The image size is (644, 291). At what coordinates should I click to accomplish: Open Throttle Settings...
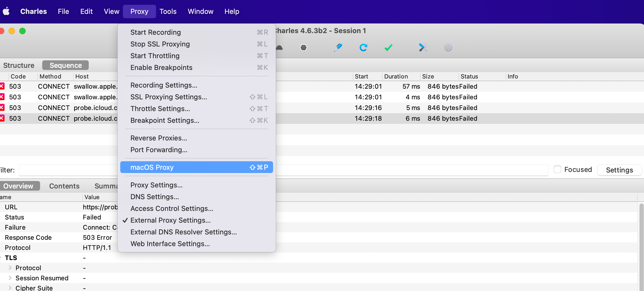197,109
